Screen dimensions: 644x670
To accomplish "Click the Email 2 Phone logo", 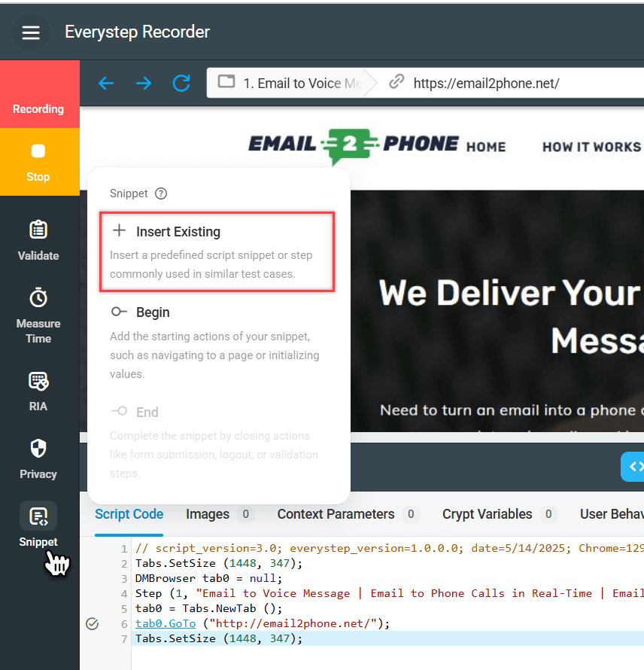I will (354, 145).
